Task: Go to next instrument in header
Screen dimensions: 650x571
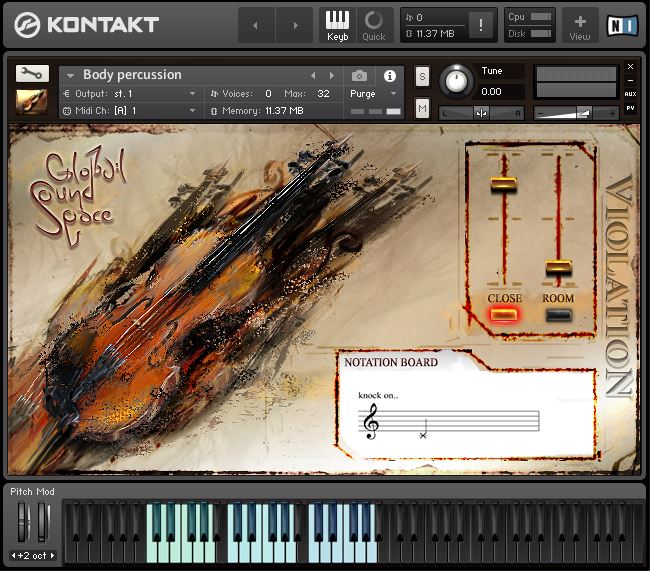Action: coord(295,25)
